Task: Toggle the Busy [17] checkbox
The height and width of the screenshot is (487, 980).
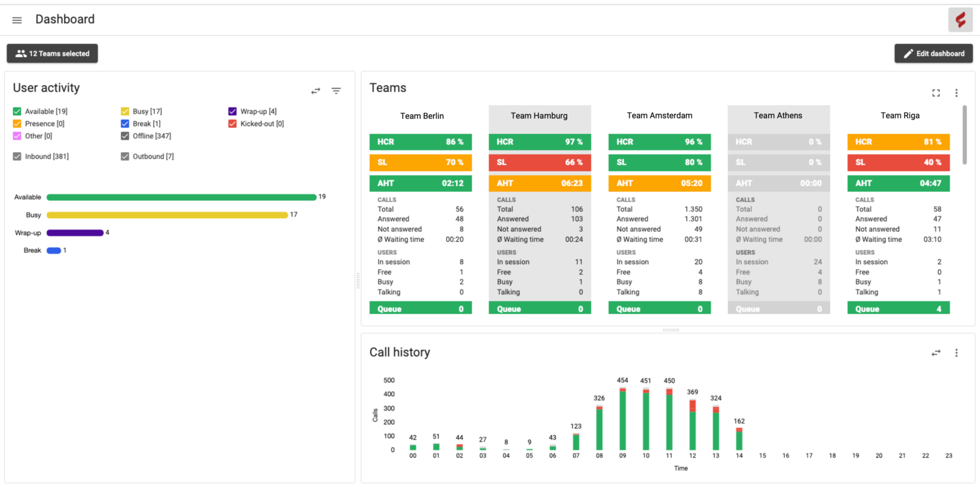Action: [x=125, y=111]
